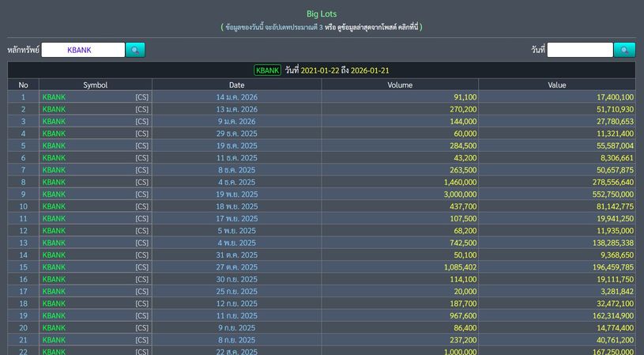Sort by the Date column header

[236, 85]
